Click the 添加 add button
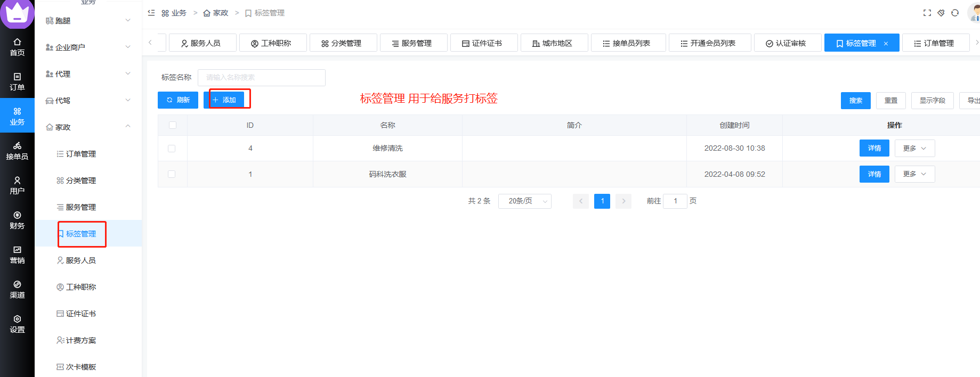Viewport: 980px width, 377px height. 224,100
